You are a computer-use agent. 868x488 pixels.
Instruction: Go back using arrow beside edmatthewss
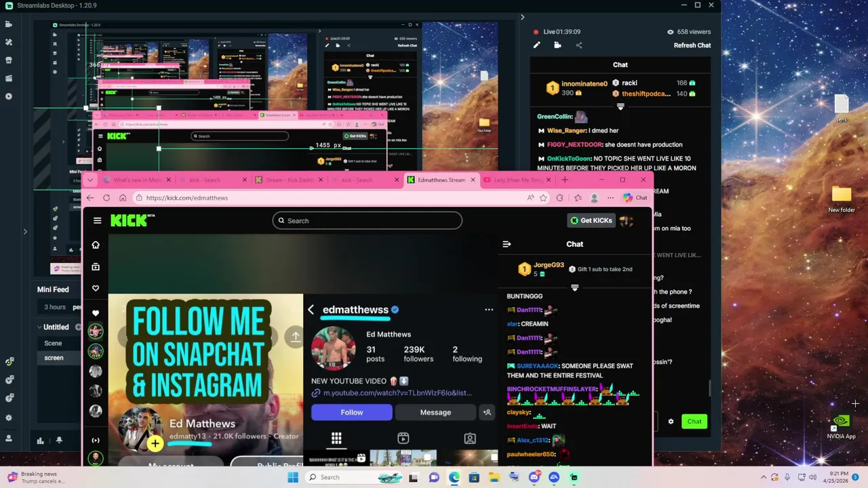point(311,310)
